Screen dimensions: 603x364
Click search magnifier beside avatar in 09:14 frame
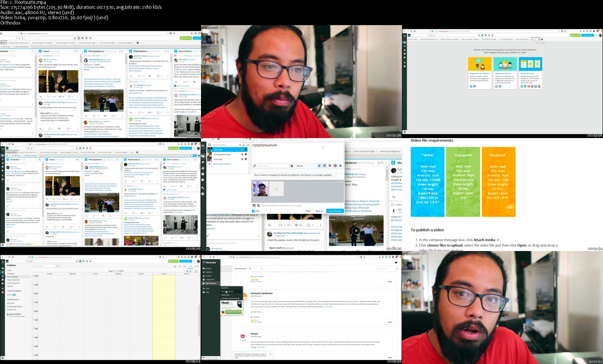click(194, 261)
